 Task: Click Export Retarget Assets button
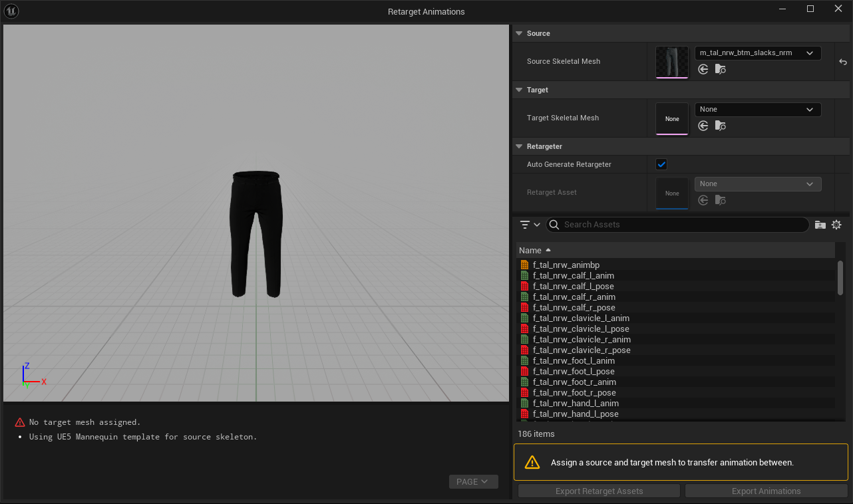599,491
